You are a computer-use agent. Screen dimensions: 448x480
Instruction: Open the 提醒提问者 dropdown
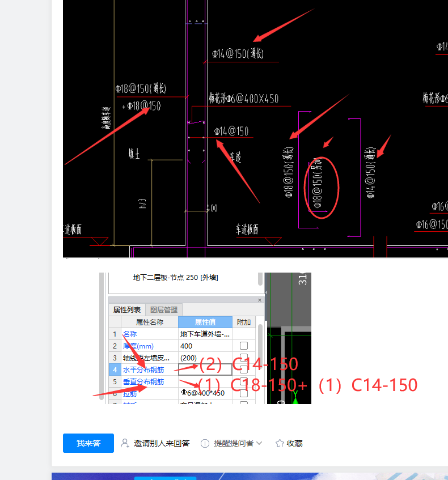click(x=231, y=443)
